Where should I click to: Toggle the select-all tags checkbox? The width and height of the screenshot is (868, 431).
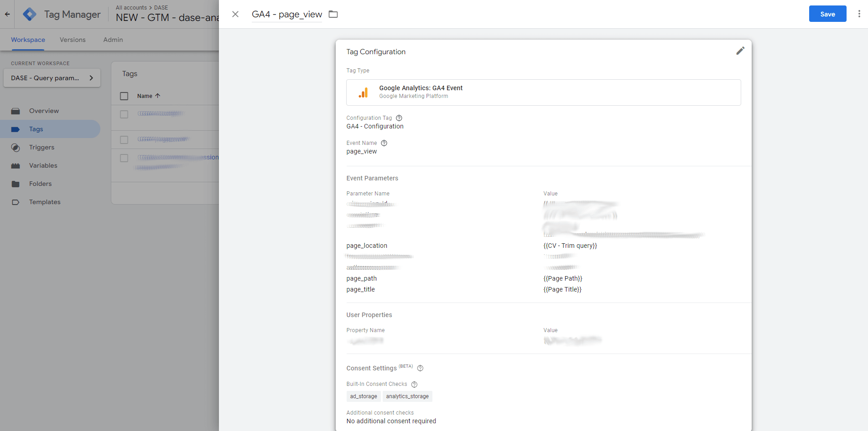click(124, 96)
